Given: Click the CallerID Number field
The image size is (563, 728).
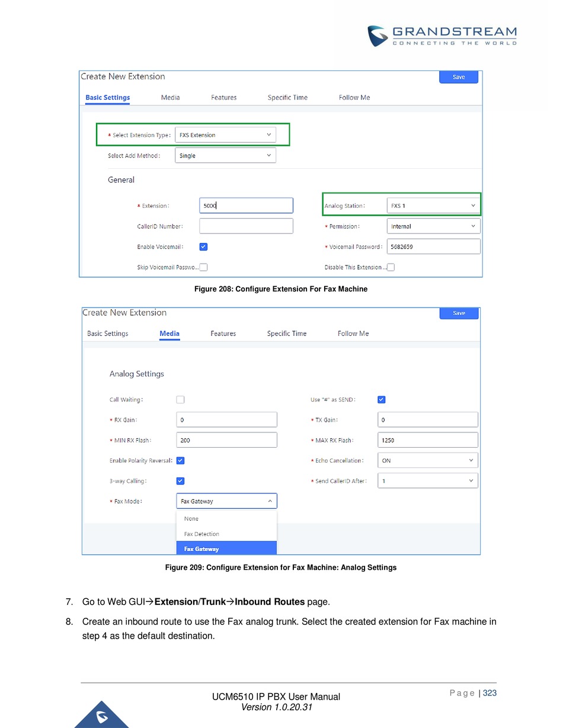Looking at the screenshot, I should [x=246, y=226].
